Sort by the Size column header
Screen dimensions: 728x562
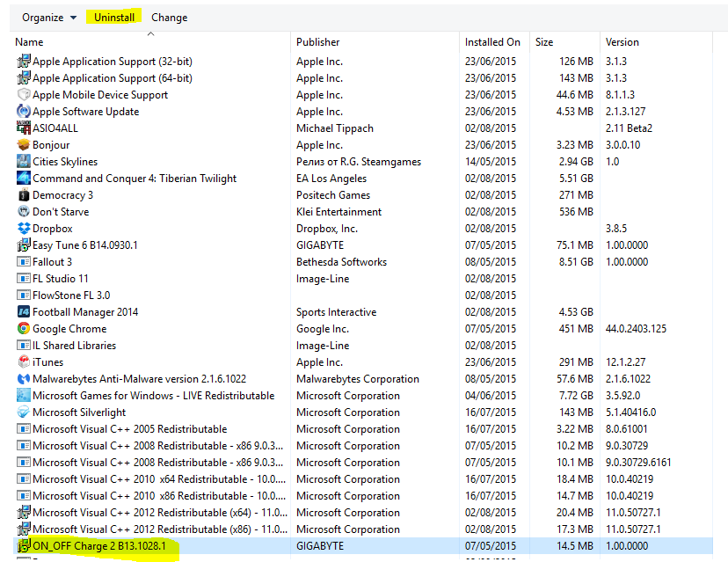click(x=544, y=42)
